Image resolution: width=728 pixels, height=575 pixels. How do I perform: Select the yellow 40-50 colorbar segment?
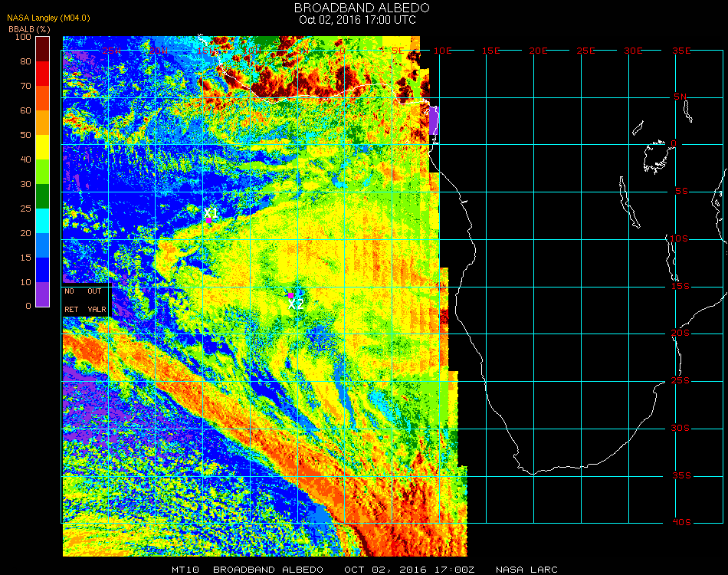click(x=43, y=147)
